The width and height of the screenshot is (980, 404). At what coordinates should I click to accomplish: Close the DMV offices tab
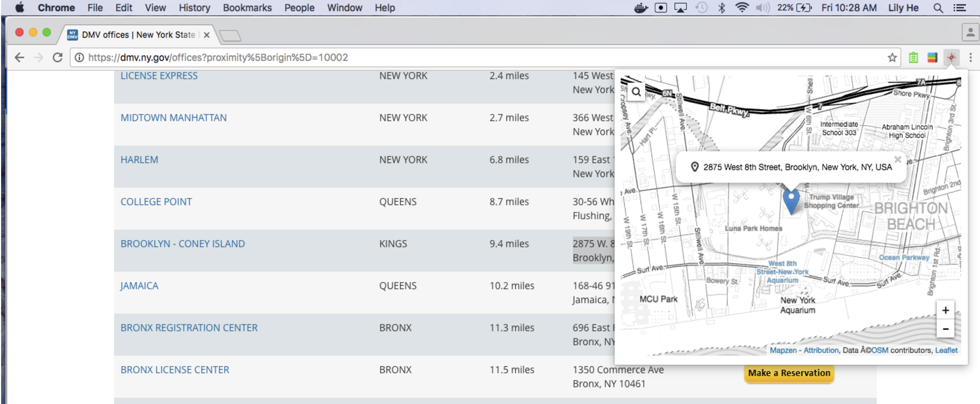[206, 35]
